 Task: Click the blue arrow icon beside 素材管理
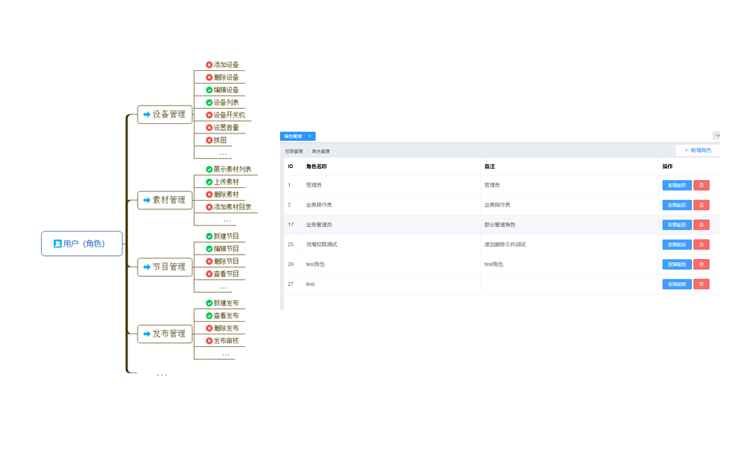[147, 200]
